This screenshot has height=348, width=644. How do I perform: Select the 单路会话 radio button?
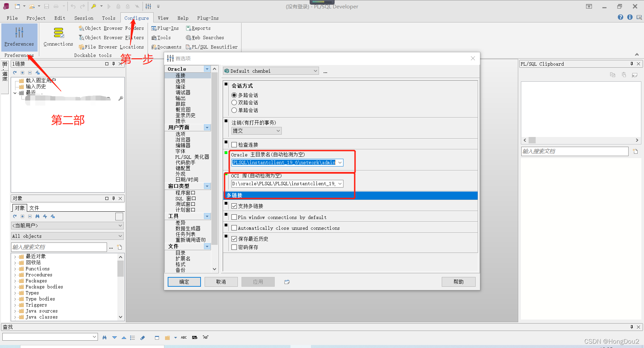click(x=234, y=110)
